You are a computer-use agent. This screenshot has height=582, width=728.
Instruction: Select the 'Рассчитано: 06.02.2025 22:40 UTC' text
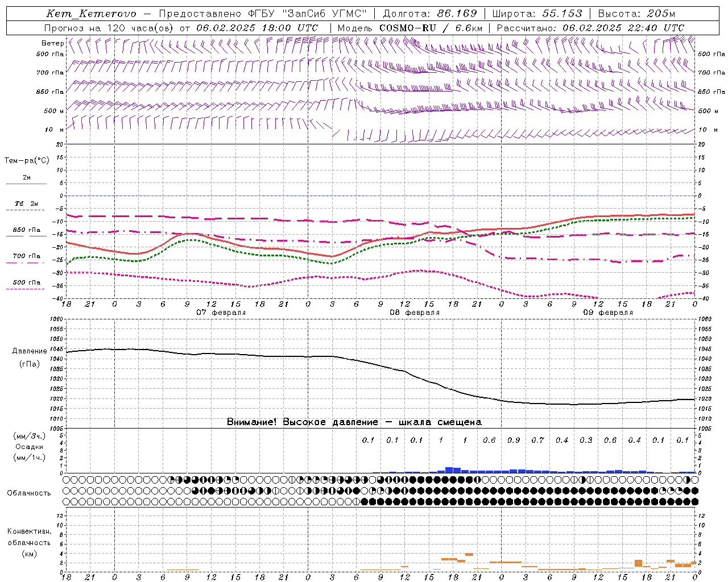coord(590,28)
